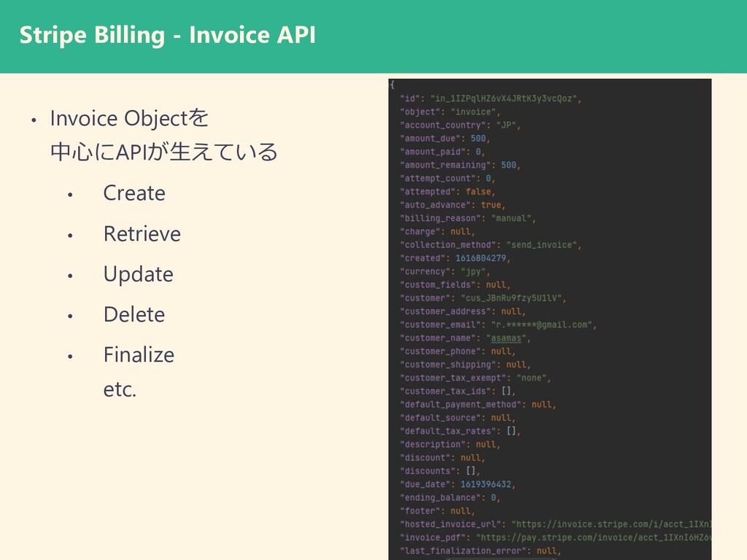Click the "amount_paid": 0 line
This screenshot has width=747, height=560.
point(443,152)
